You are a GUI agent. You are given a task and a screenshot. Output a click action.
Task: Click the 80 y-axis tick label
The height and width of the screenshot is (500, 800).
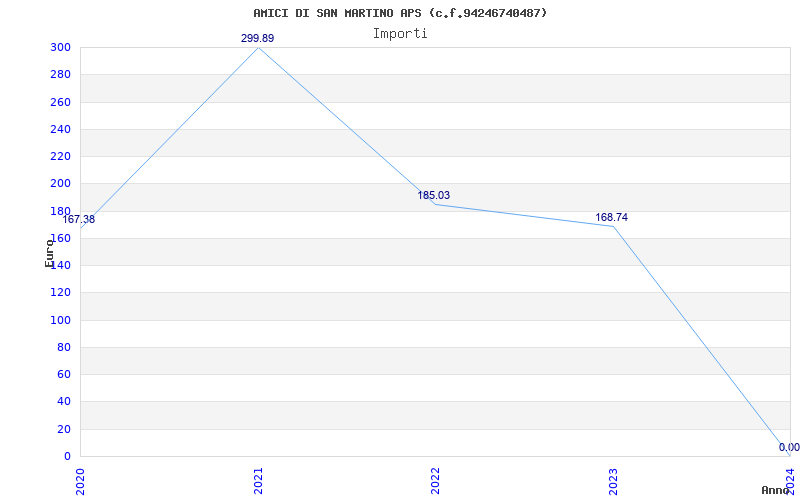point(63,347)
